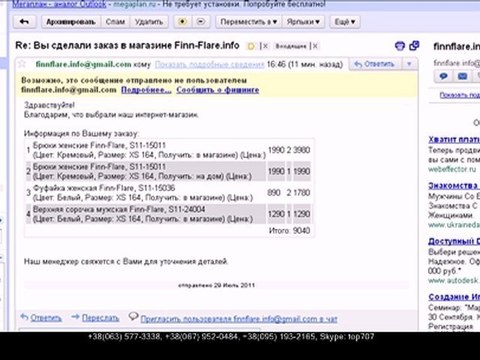
Task: Click the reply arrow icon at bottom
Action: tap(24, 317)
